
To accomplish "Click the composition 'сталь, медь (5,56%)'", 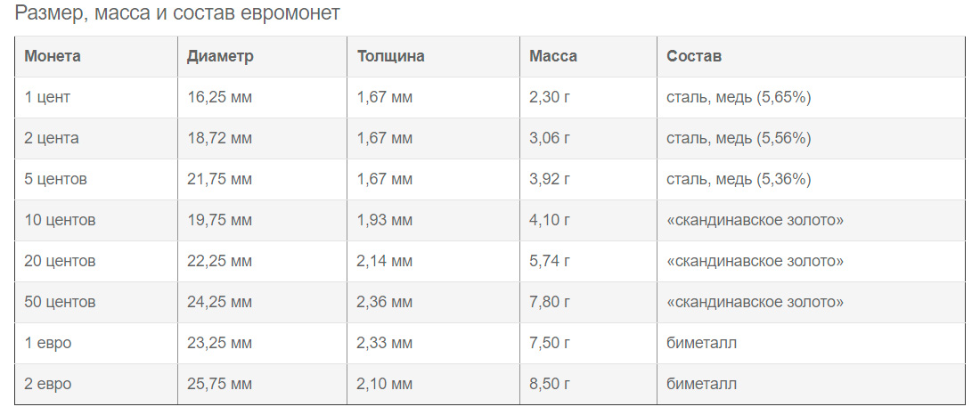I will [x=739, y=138].
